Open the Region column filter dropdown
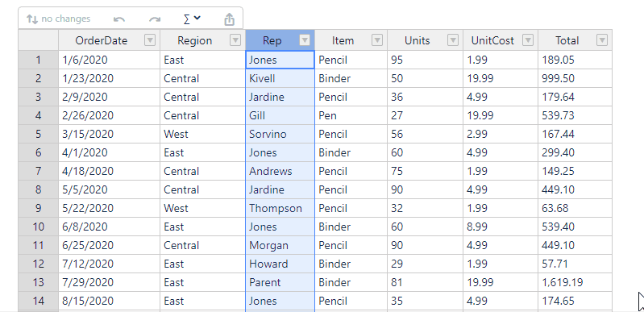Image resolution: width=644 pixels, height=312 pixels. coord(235,40)
